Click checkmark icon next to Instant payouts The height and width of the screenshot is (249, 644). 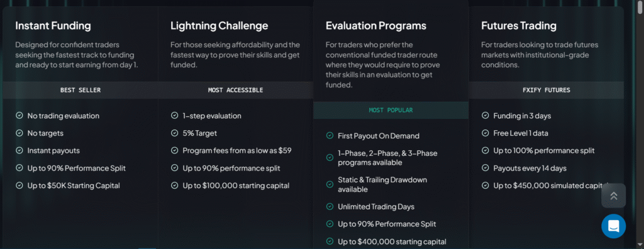click(x=19, y=151)
